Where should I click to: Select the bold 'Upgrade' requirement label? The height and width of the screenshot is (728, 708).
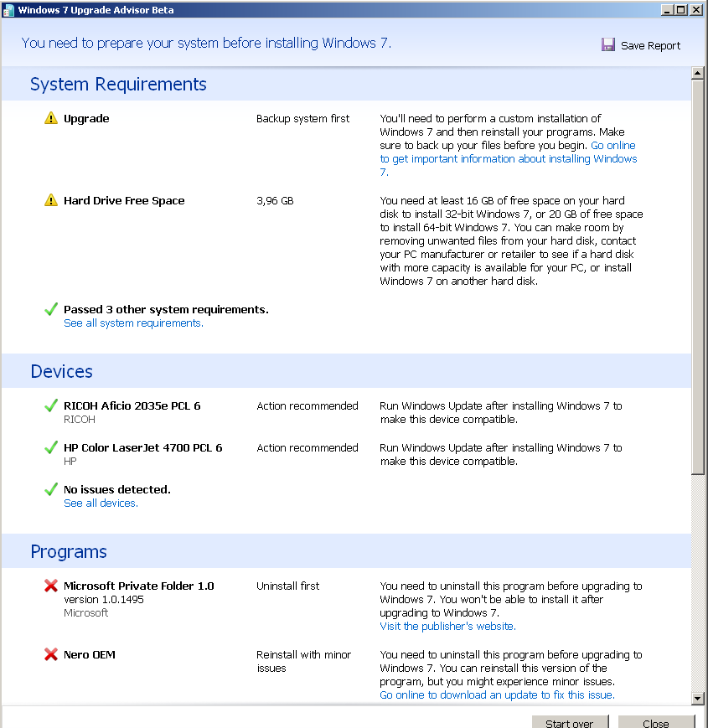pyautogui.click(x=86, y=119)
